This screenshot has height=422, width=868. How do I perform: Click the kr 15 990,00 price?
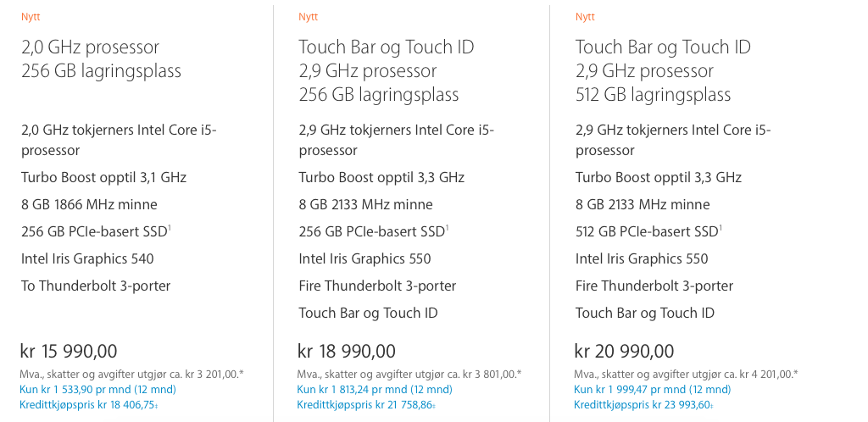(x=69, y=351)
